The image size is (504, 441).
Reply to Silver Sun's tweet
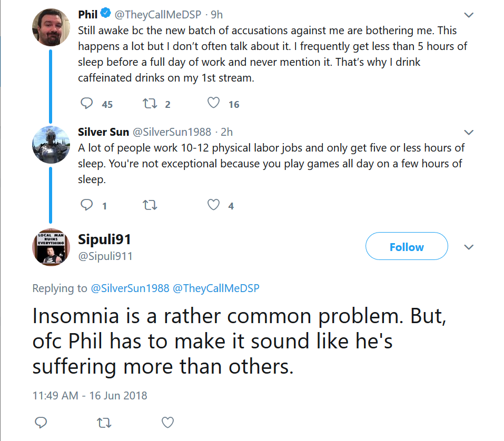[86, 205]
